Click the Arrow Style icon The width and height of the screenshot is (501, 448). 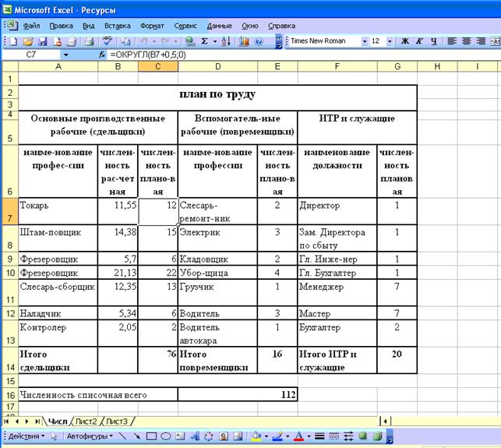click(348, 436)
